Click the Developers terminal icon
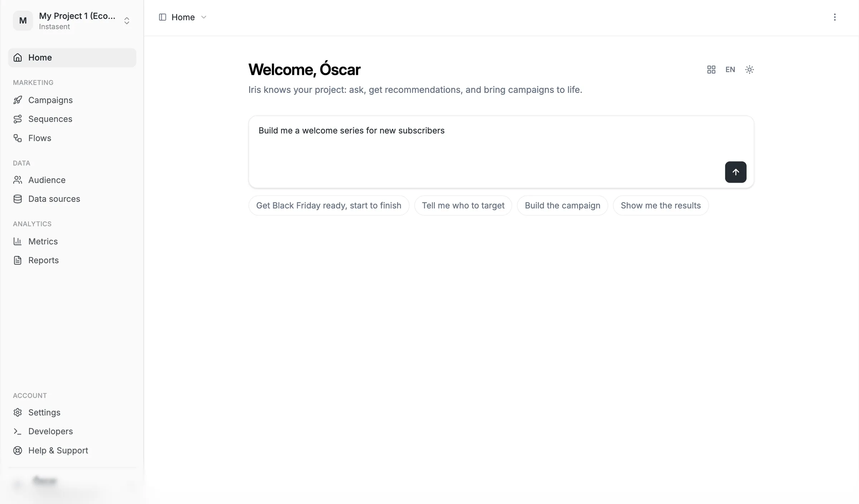 tap(18, 431)
